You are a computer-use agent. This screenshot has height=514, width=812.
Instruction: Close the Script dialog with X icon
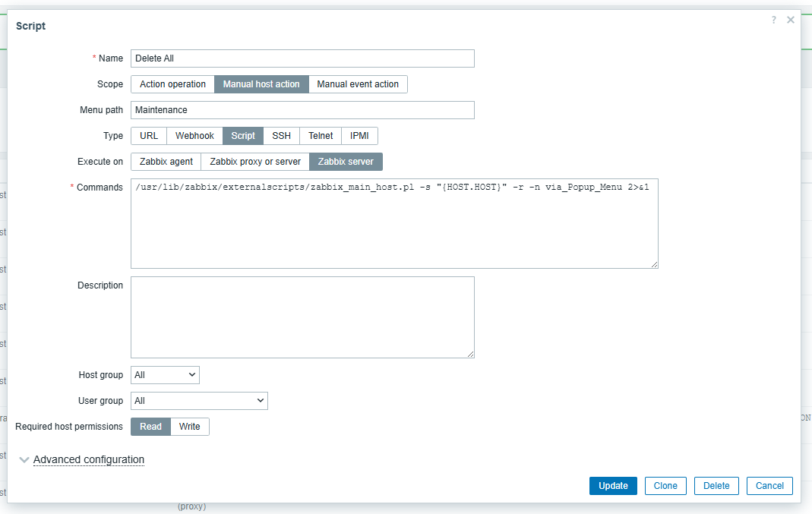(x=791, y=20)
